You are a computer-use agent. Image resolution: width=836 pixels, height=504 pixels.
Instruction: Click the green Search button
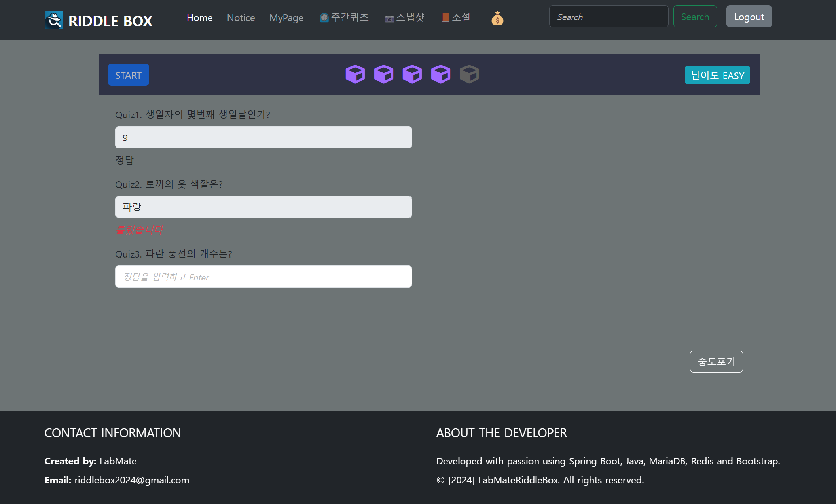(x=695, y=17)
